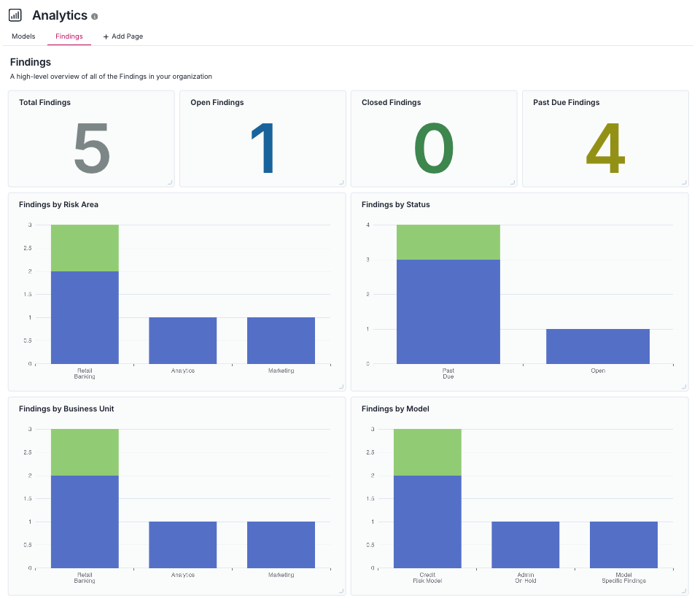Select the Findings tab

tap(69, 36)
